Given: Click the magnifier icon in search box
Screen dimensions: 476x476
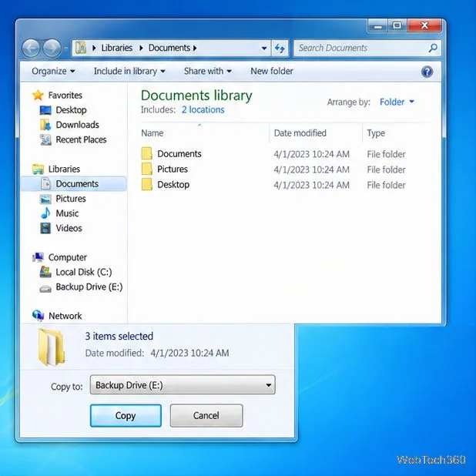Looking at the screenshot, I should point(433,48).
